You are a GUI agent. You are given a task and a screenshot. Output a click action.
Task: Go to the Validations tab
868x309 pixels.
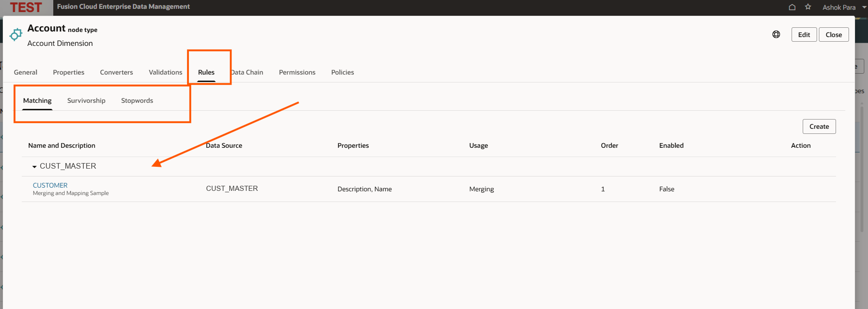click(165, 72)
